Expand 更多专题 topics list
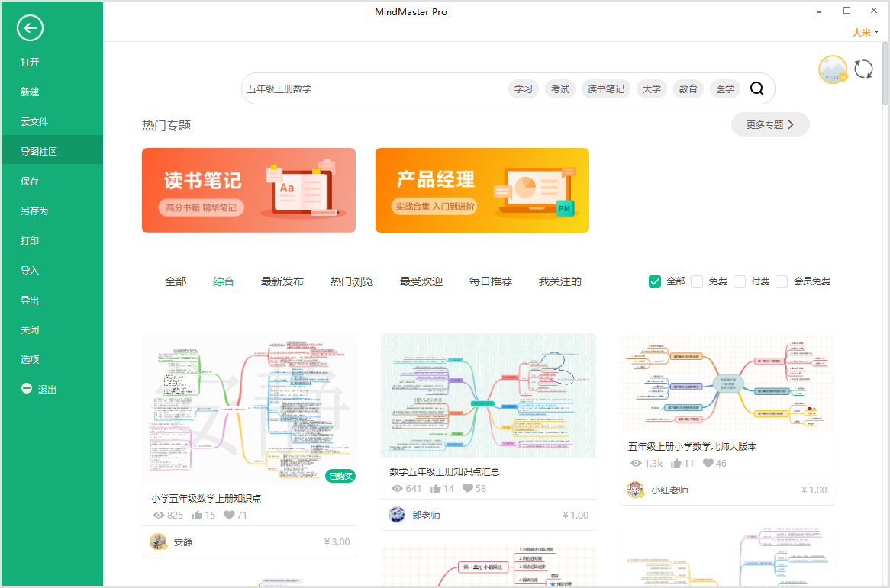This screenshot has height=588, width=890. pos(769,124)
